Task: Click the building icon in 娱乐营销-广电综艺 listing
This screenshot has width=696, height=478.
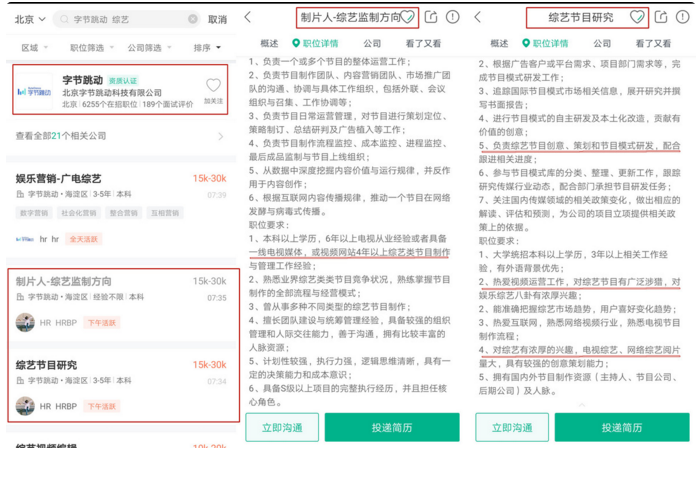Action: point(20,194)
